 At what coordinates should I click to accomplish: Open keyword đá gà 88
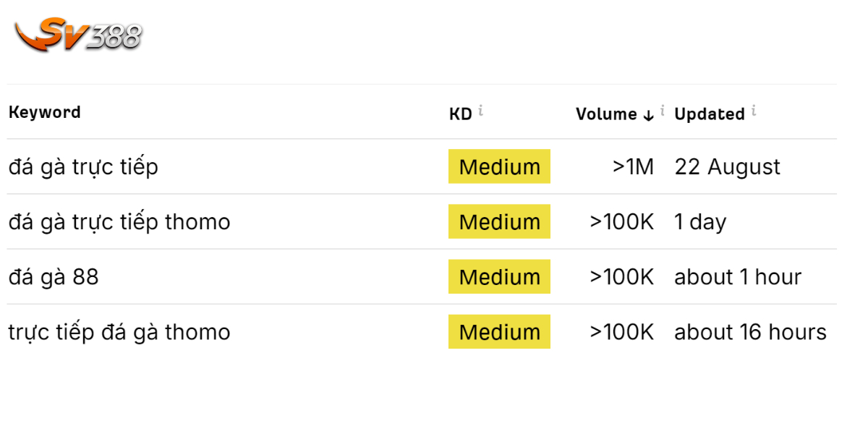point(54,277)
